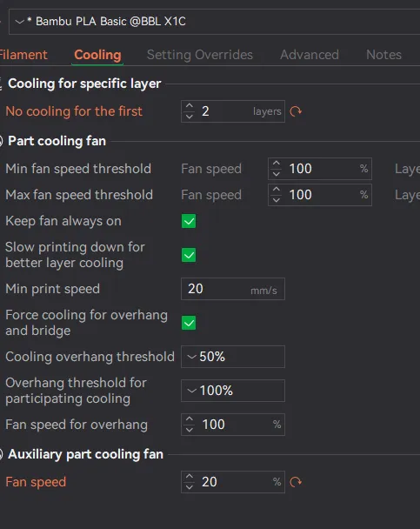
Task: Increase Fan speed for overhang
Action: 190,419
